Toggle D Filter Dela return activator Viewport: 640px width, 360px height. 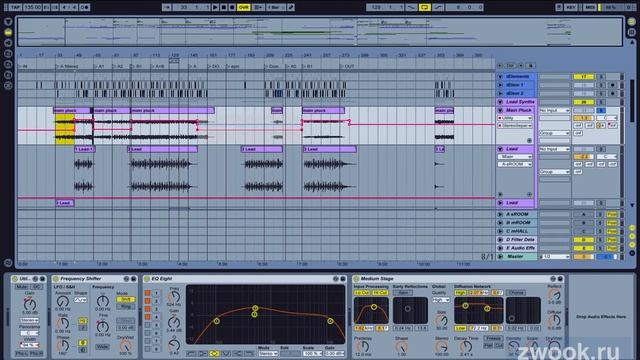pos(584,240)
